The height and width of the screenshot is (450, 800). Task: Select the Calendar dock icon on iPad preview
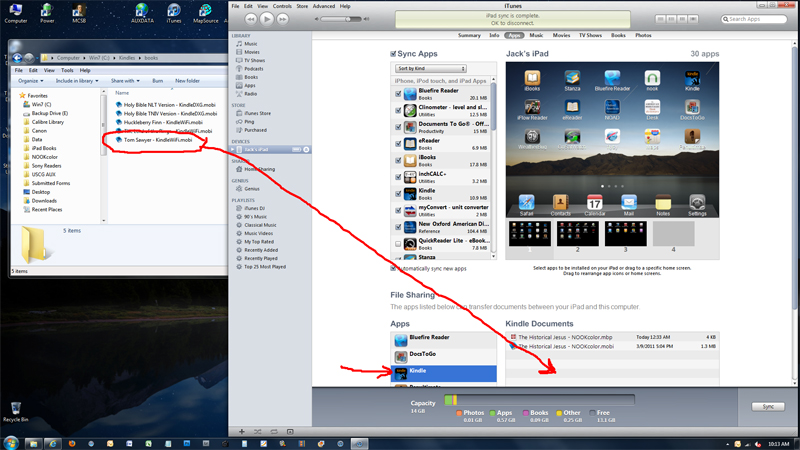[594, 202]
